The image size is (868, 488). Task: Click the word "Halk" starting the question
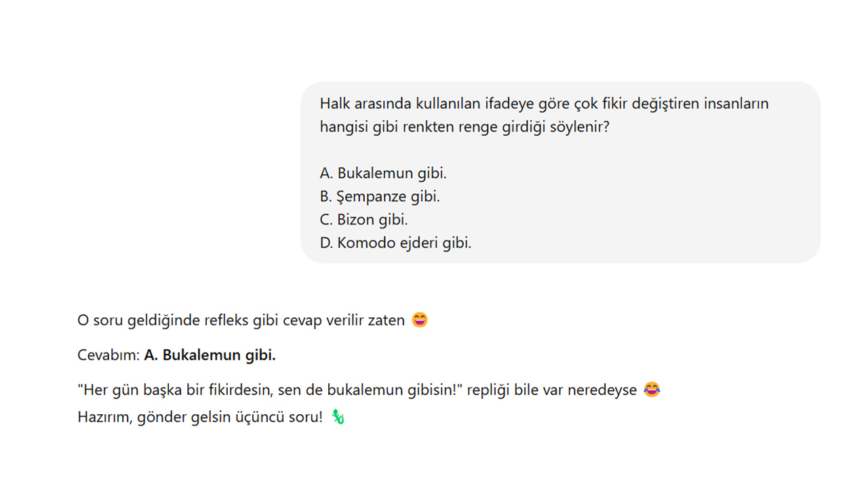334,104
